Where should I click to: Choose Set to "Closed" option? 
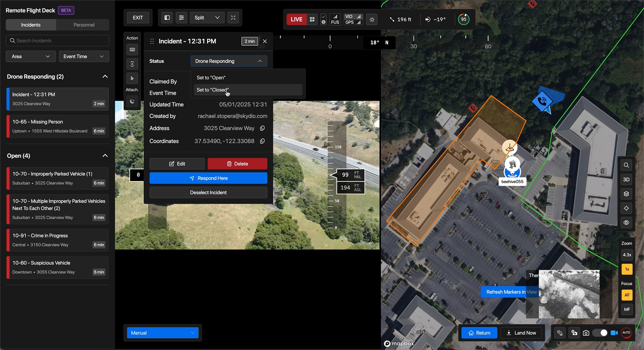[248, 90]
